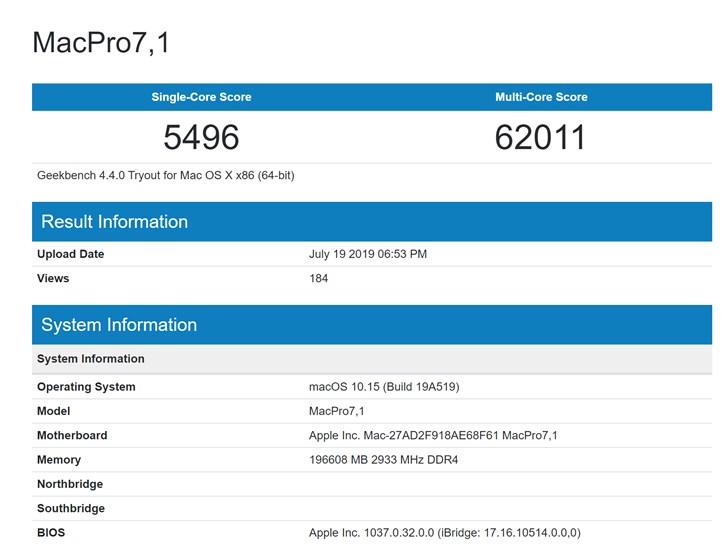Select the views count 184
The width and height of the screenshot is (728, 554).
(318, 278)
